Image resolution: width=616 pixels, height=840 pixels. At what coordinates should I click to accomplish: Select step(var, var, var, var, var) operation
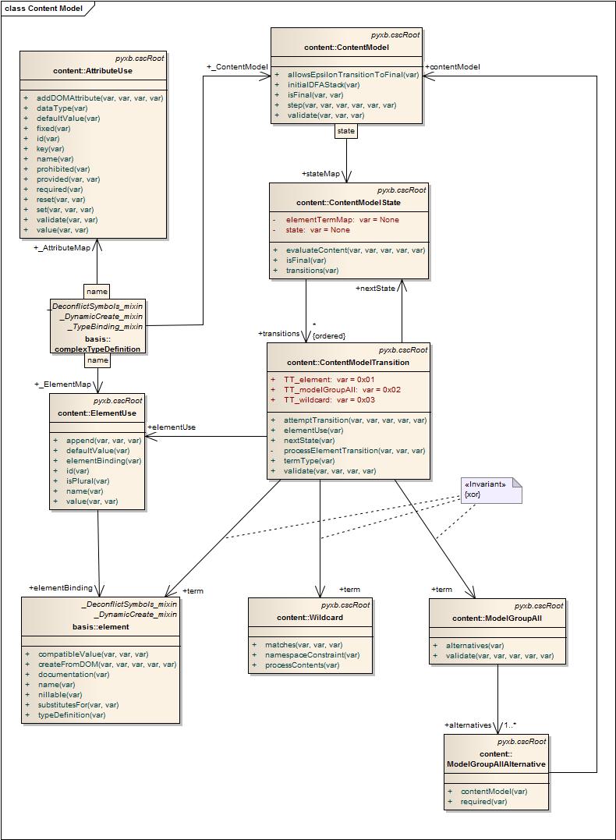[342, 105]
